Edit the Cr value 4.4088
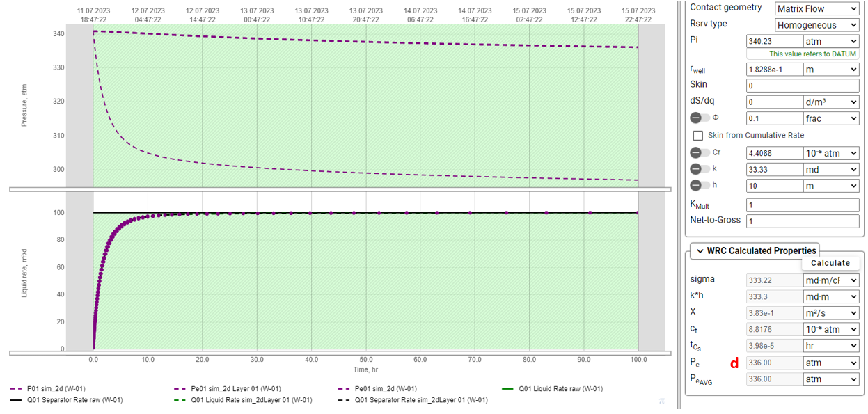The width and height of the screenshot is (868, 414). coord(775,153)
